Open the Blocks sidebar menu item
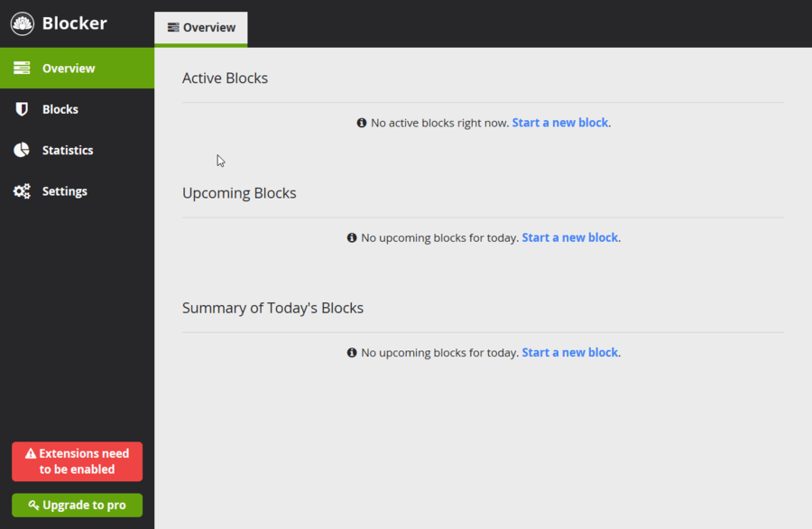 pos(78,109)
